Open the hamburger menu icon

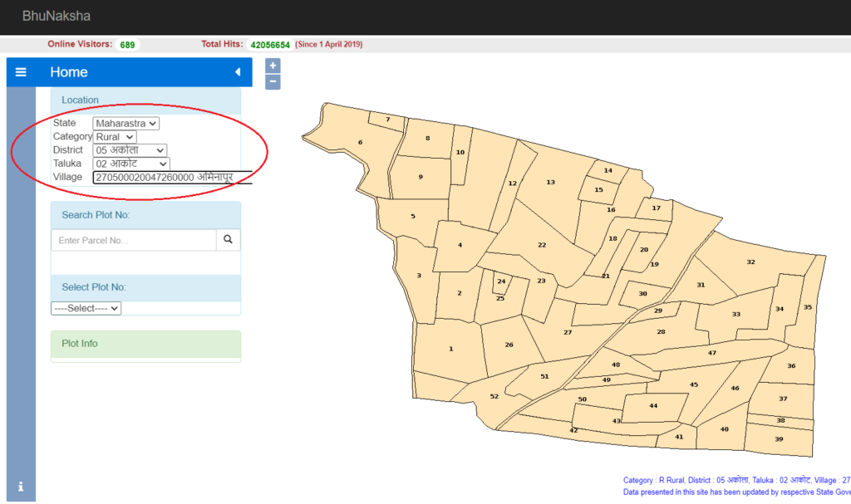pos(21,71)
